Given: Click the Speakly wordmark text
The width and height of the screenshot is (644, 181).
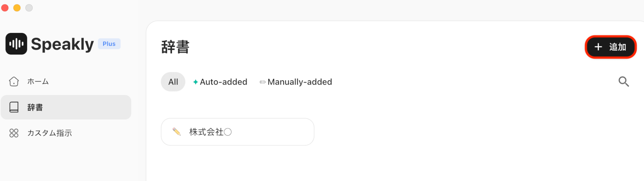Looking at the screenshot, I should [x=62, y=44].
